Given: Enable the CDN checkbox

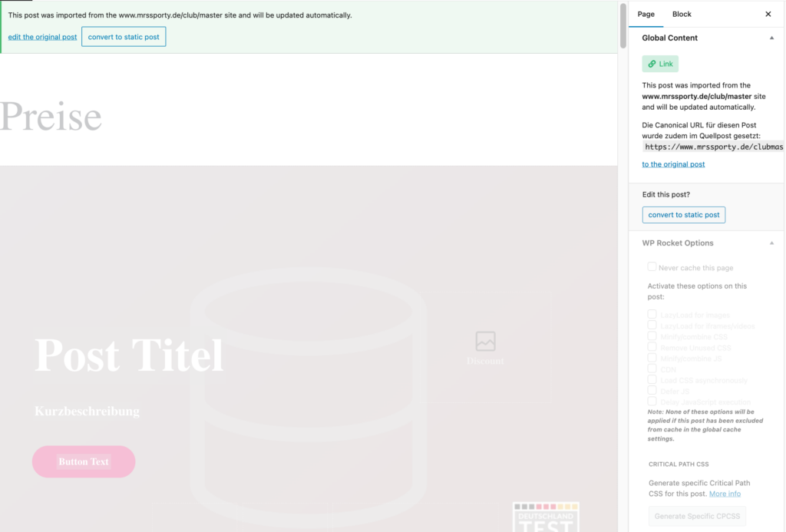Looking at the screenshot, I should pos(652,369).
